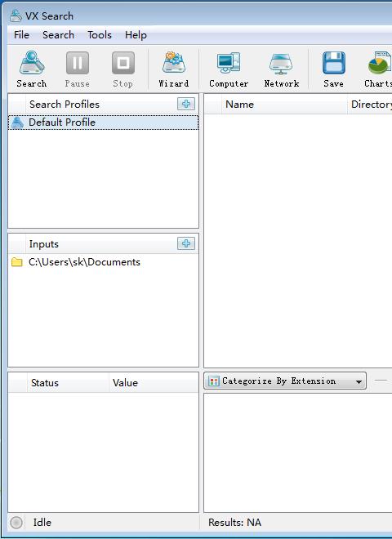Screen dimensions: 392x539
Task: Open the Search menu
Action: click(58, 35)
